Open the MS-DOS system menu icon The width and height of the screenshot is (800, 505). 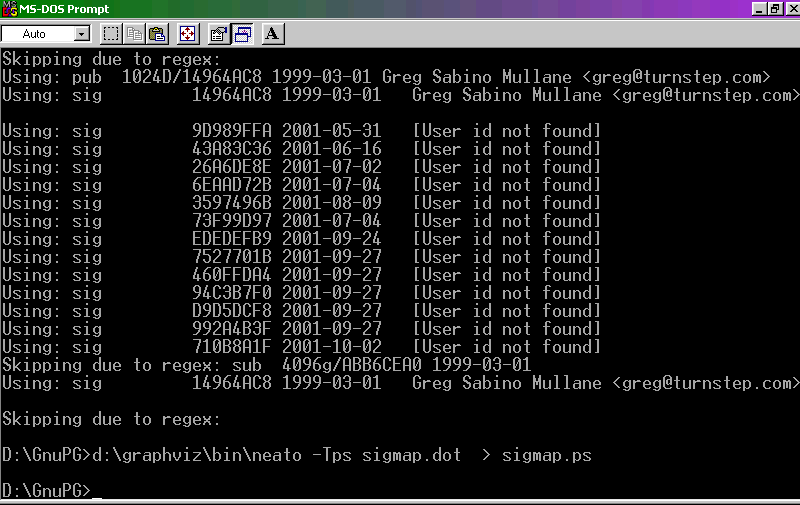click(9, 9)
